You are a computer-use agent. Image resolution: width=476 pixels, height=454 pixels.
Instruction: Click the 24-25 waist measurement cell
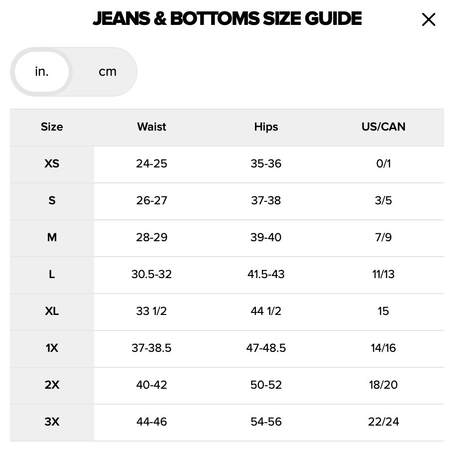[151, 164]
